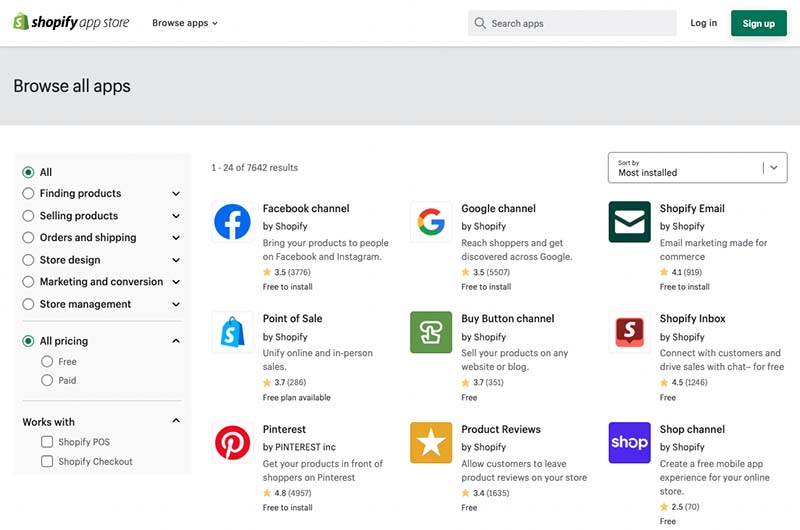Open the Shopify Email title link
Screen dimensions: 800x530
(x=692, y=209)
